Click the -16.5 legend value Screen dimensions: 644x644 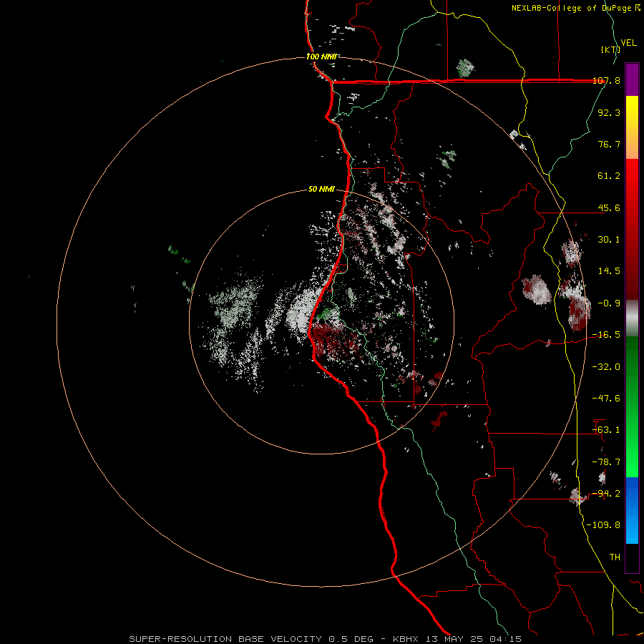pyautogui.click(x=607, y=335)
